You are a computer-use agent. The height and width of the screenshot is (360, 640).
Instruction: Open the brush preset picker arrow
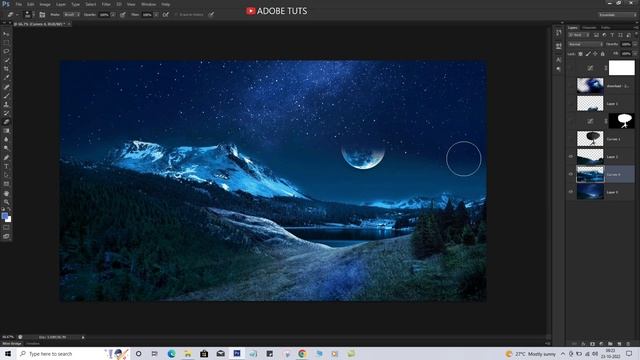(33, 15)
